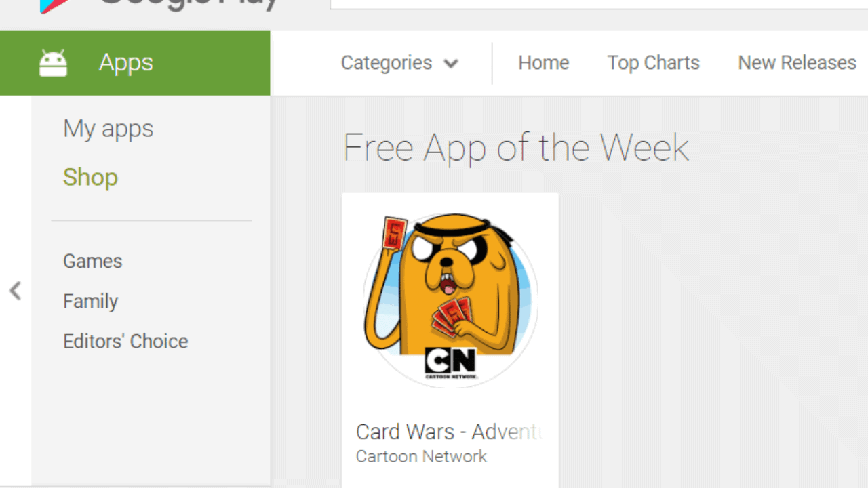
Task: Expand the Categories chevron arrow
Action: [x=451, y=64]
